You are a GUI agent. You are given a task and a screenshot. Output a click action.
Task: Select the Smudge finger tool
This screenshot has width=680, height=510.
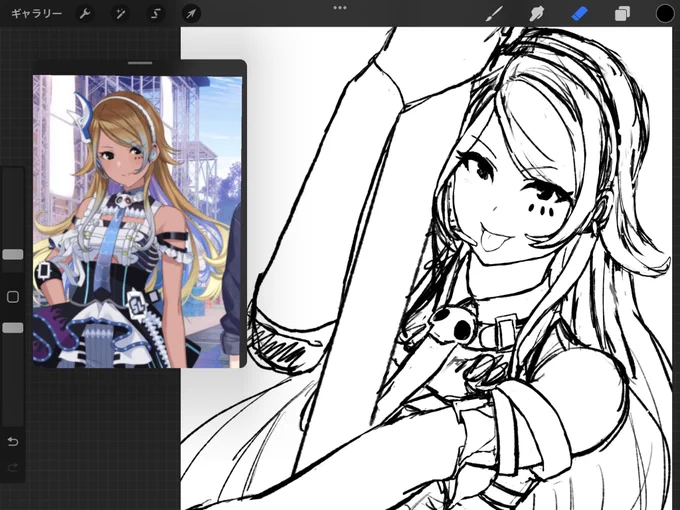click(x=537, y=14)
